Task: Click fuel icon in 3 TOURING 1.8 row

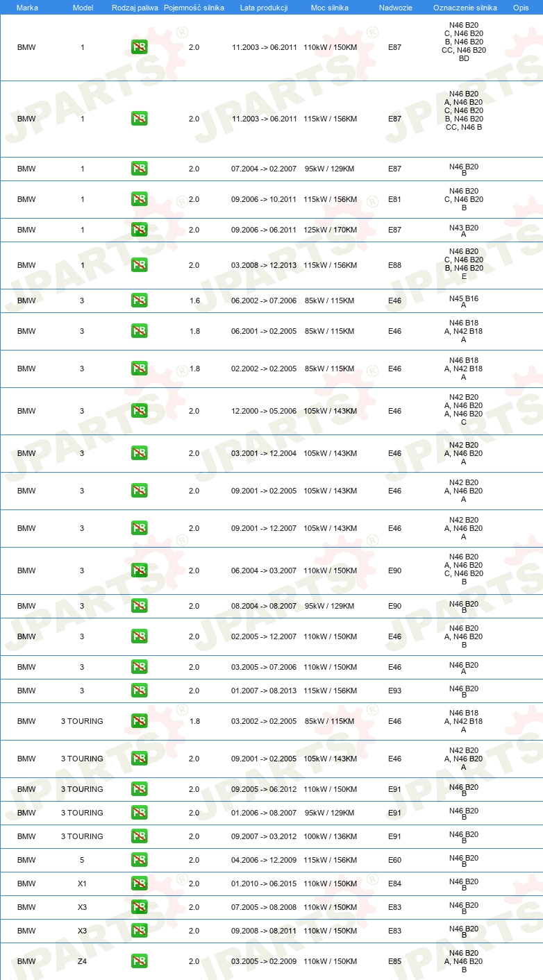Action: click(x=140, y=721)
